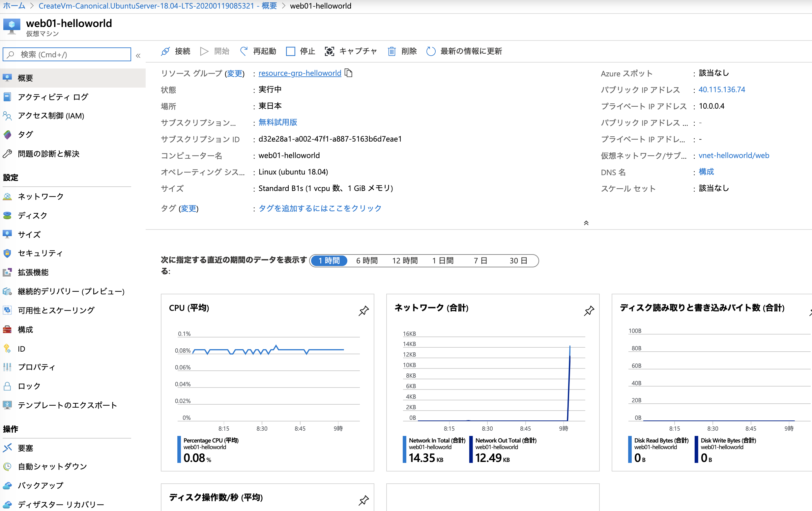The image size is (812, 511).
Task: Click the バックアップ cloud icon
Action: tap(7, 485)
